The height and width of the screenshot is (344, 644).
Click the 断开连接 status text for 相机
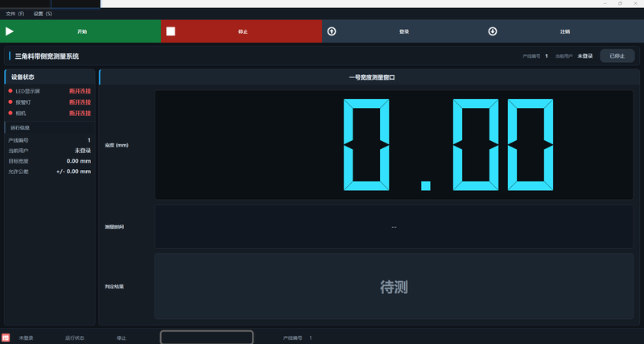tap(80, 113)
